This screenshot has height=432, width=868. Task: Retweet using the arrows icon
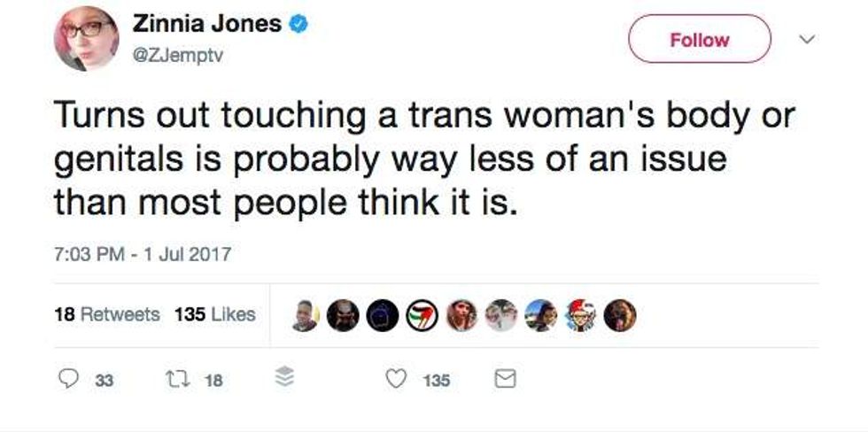pos(172,380)
